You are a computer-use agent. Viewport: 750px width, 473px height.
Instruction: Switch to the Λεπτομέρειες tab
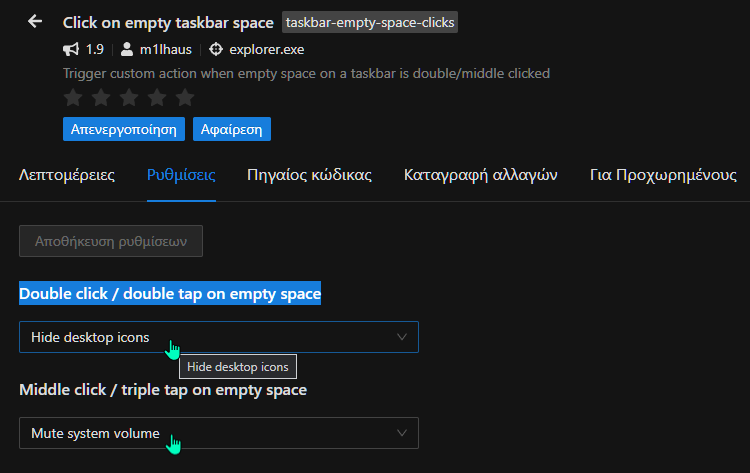click(x=66, y=175)
